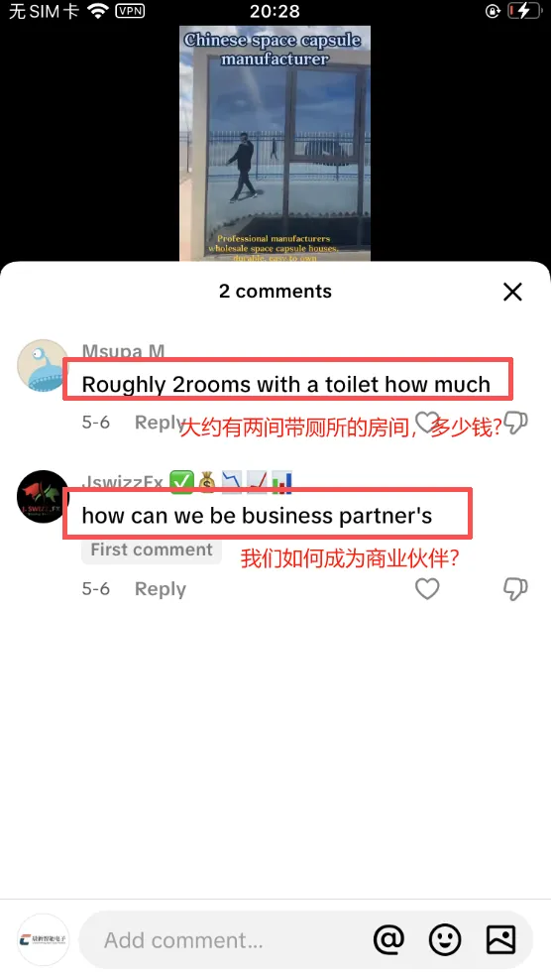Tap your own avatar beside comment box
Image resolution: width=552 pixels, height=980 pixels.
pyautogui.click(x=43, y=939)
